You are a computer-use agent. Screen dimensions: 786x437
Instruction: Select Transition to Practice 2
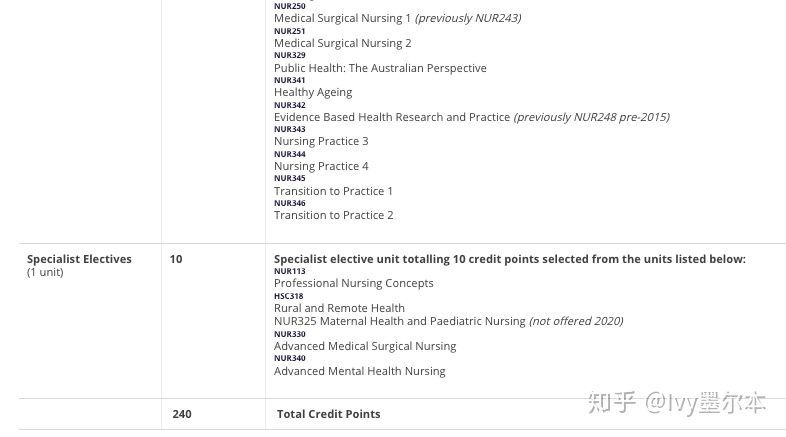click(x=333, y=215)
